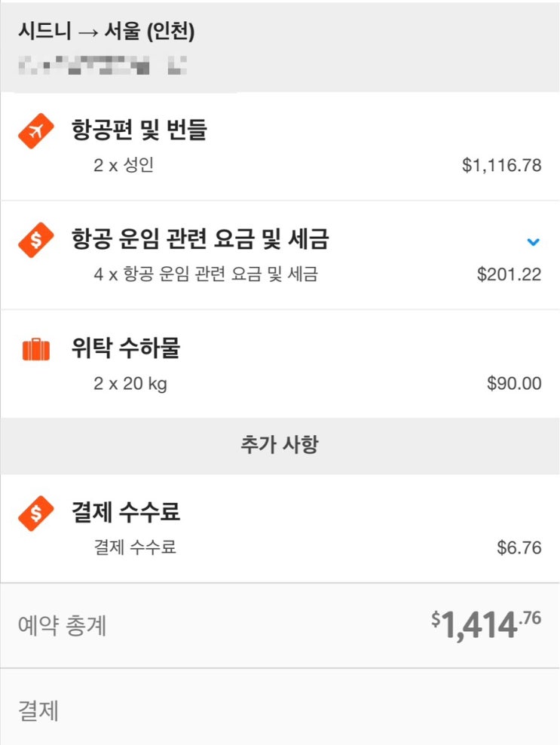The width and height of the screenshot is (560, 745).
Task: Click the $6.76 payment fee amount
Action: [519, 547]
